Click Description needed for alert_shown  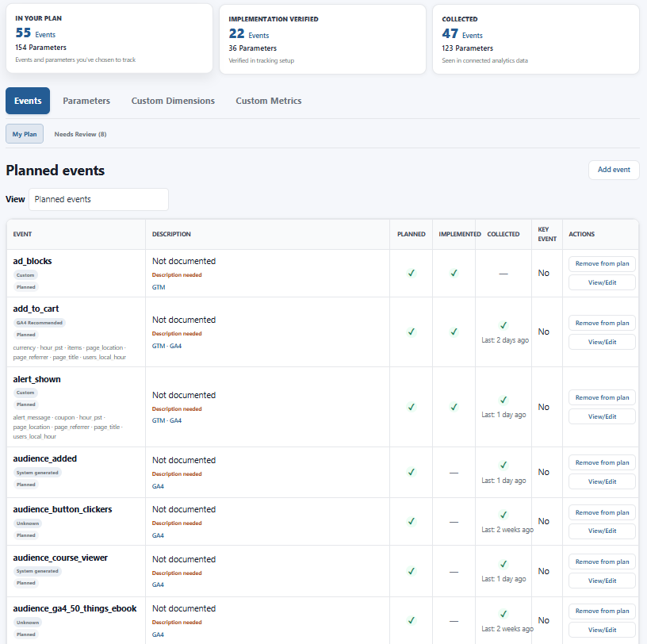(177, 408)
